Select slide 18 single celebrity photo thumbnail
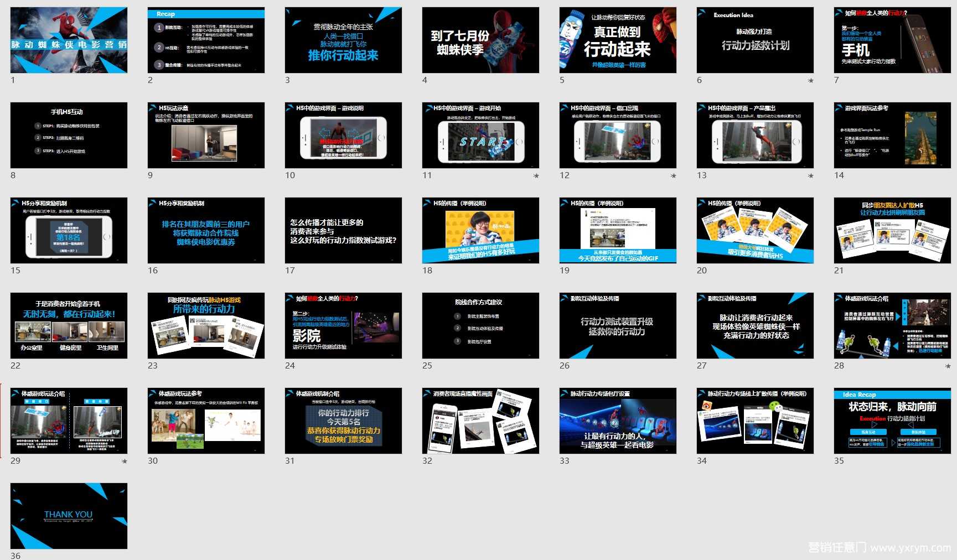Screen dimensions: 957x560 [480, 230]
